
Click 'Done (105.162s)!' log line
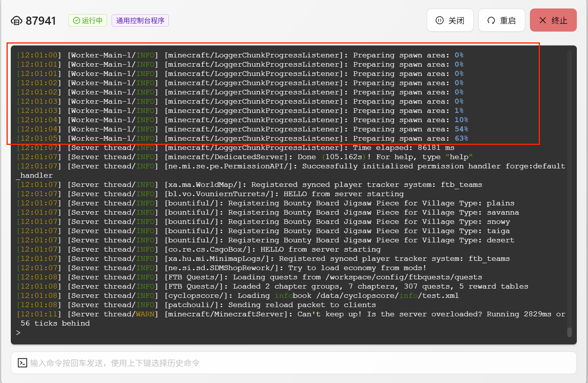(245, 157)
